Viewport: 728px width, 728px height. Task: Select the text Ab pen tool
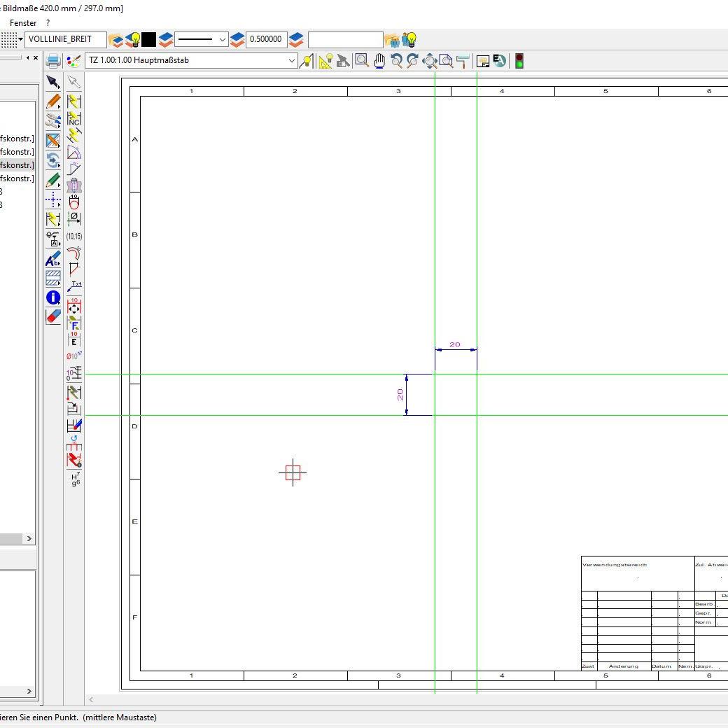(x=53, y=260)
